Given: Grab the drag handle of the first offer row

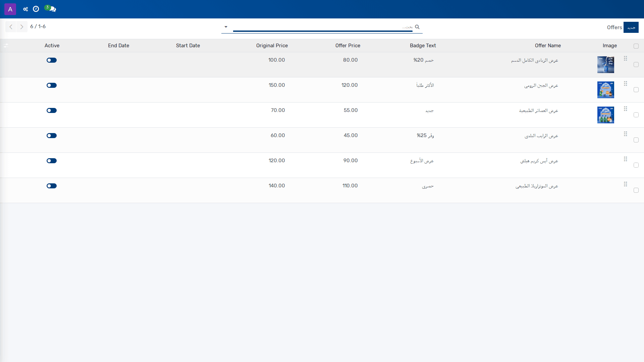Looking at the screenshot, I should [626, 59].
